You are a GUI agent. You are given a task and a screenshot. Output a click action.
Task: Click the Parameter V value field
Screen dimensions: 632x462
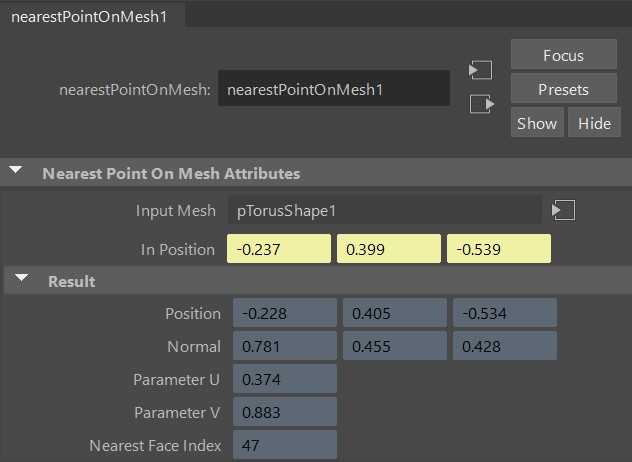point(285,412)
